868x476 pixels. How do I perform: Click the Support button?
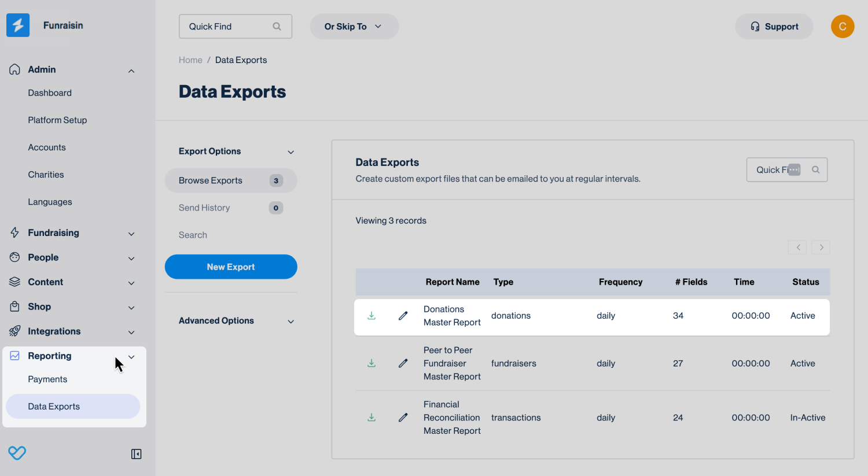pos(774,27)
